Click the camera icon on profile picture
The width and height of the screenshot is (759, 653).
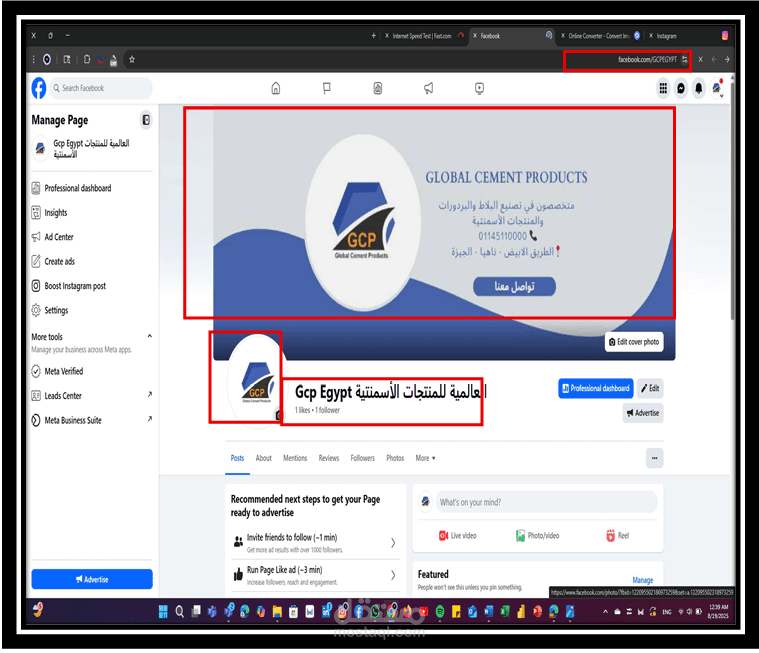pos(278,415)
